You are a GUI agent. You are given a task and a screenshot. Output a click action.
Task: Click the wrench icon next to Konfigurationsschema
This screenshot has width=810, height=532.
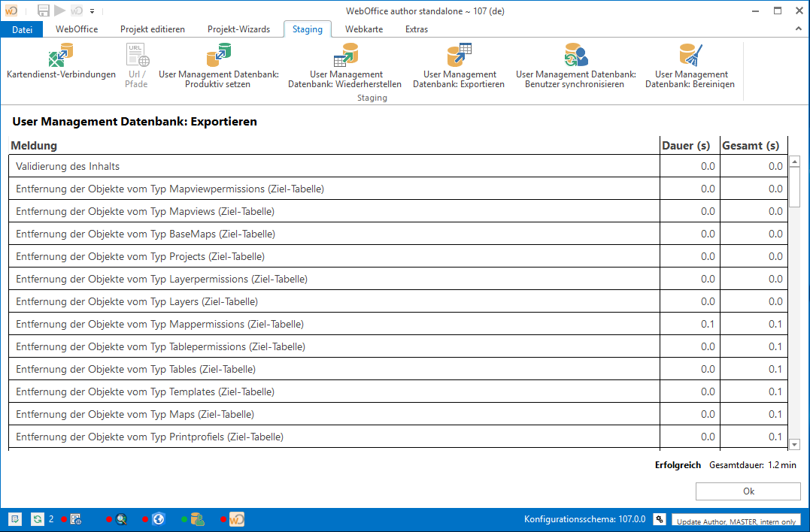click(659, 518)
